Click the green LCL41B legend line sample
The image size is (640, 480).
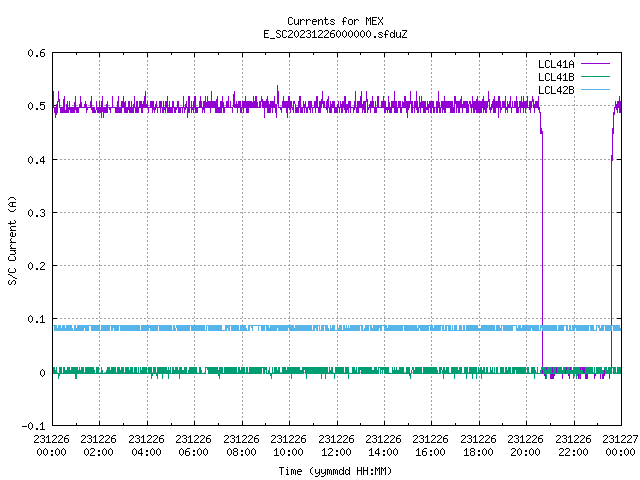coord(595,76)
